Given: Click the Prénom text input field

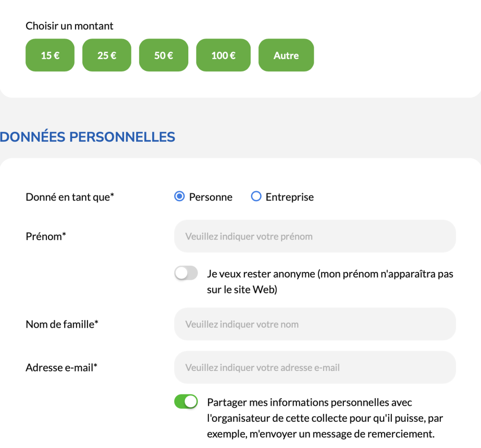Looking at the screenshot, I should pos(315,236).
